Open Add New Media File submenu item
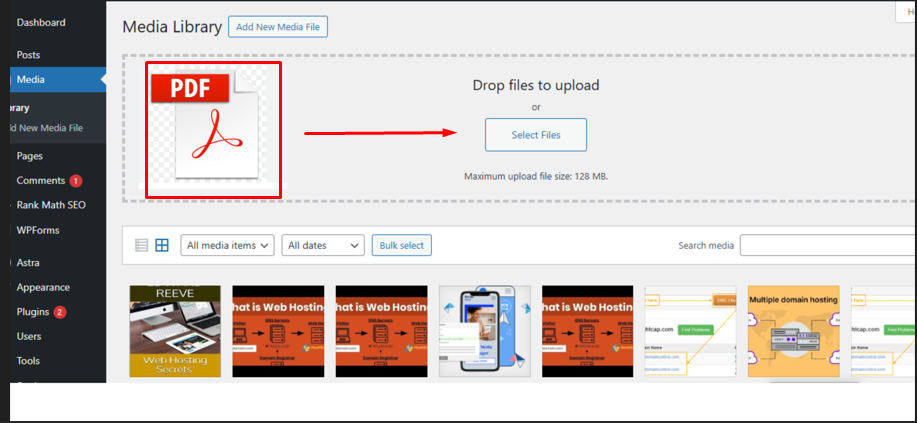This screenshot has width=917, height=423. (47, 128)
